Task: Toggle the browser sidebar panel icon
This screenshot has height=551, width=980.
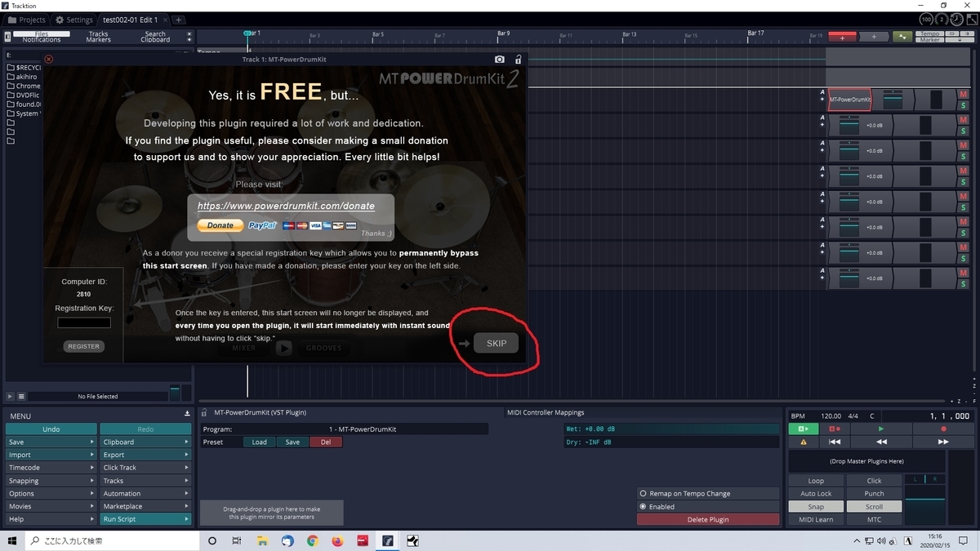Action: point(7,37)
